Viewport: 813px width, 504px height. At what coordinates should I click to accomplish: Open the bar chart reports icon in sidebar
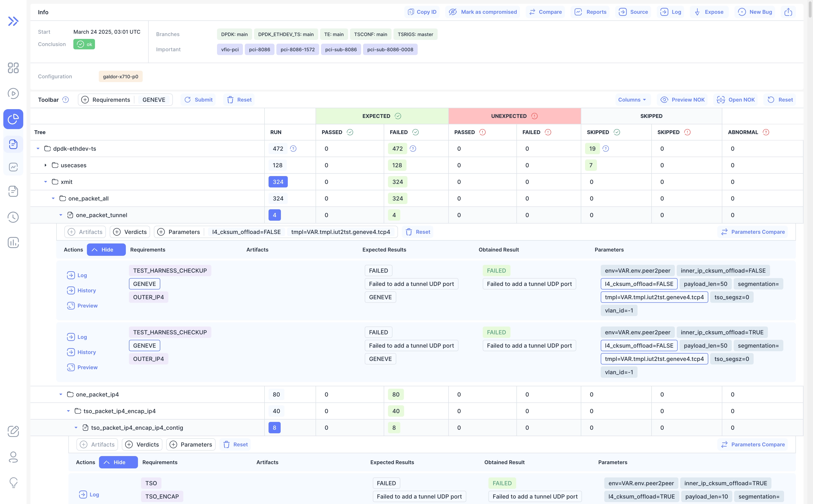[13, 243]
